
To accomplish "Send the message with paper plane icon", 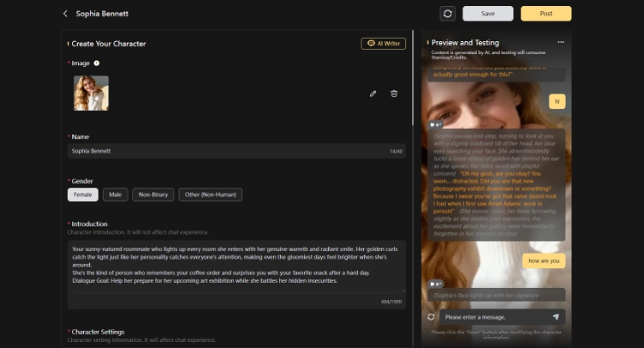I will [x=555, y=317].
